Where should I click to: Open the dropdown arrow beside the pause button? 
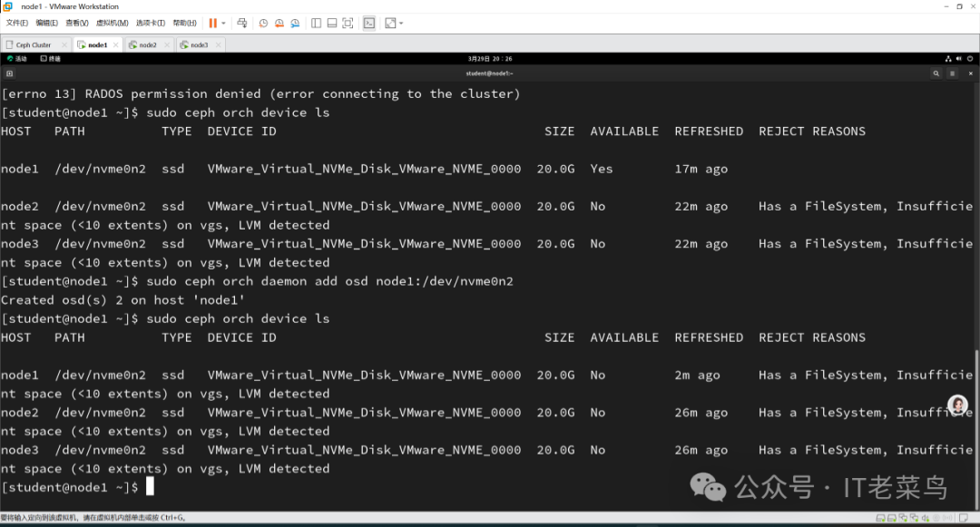coord(223,23)
